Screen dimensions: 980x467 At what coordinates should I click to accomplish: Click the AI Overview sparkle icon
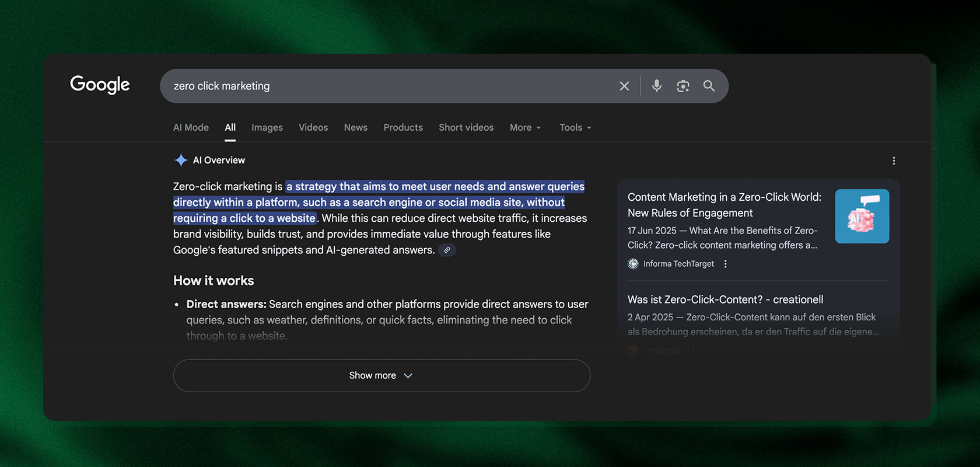click(x=181, y=160)
